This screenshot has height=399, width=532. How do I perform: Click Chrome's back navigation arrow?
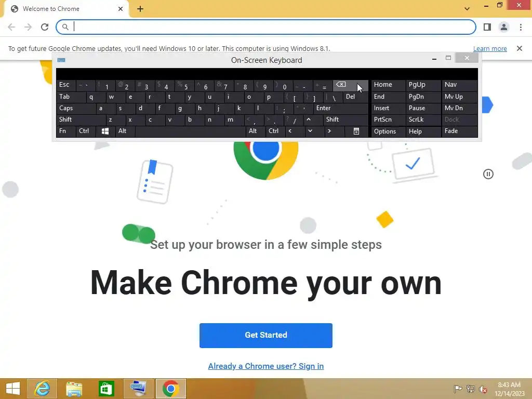pyautogui.click(x=11, y=27)
